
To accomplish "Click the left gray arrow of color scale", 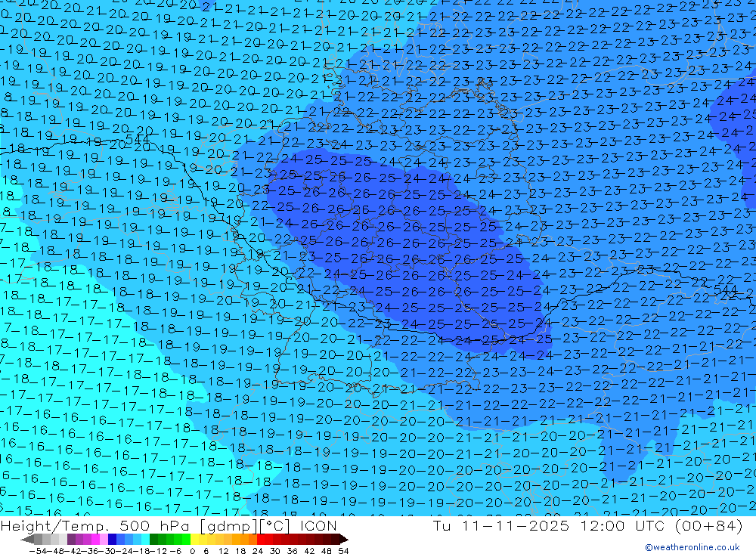I will point(27,539).
